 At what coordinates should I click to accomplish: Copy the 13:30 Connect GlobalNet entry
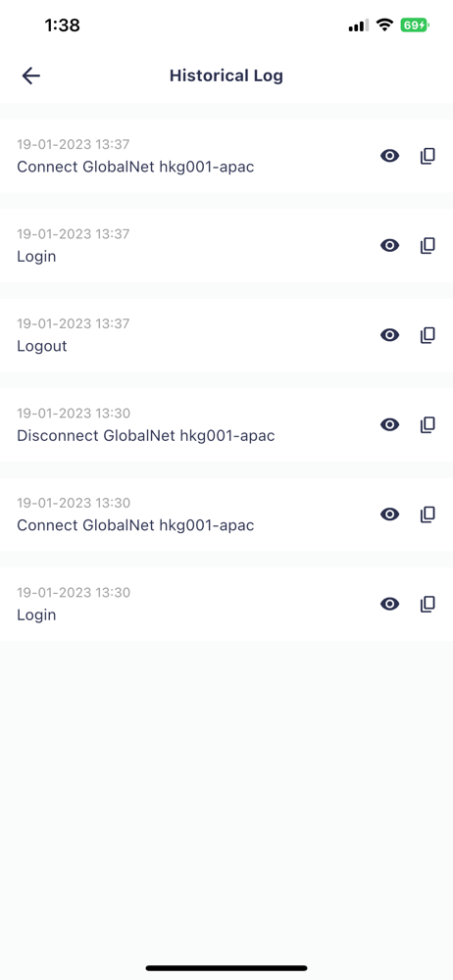click(428, 514)
